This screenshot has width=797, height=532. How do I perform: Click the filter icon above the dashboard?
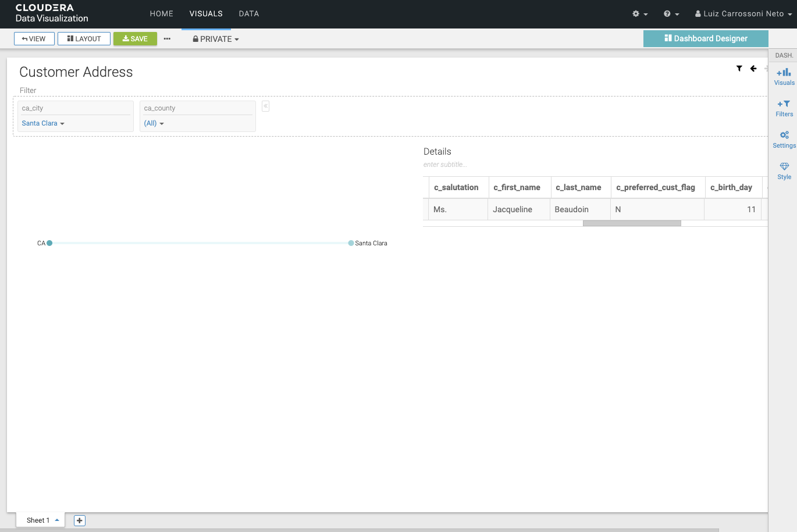[739, 69]
